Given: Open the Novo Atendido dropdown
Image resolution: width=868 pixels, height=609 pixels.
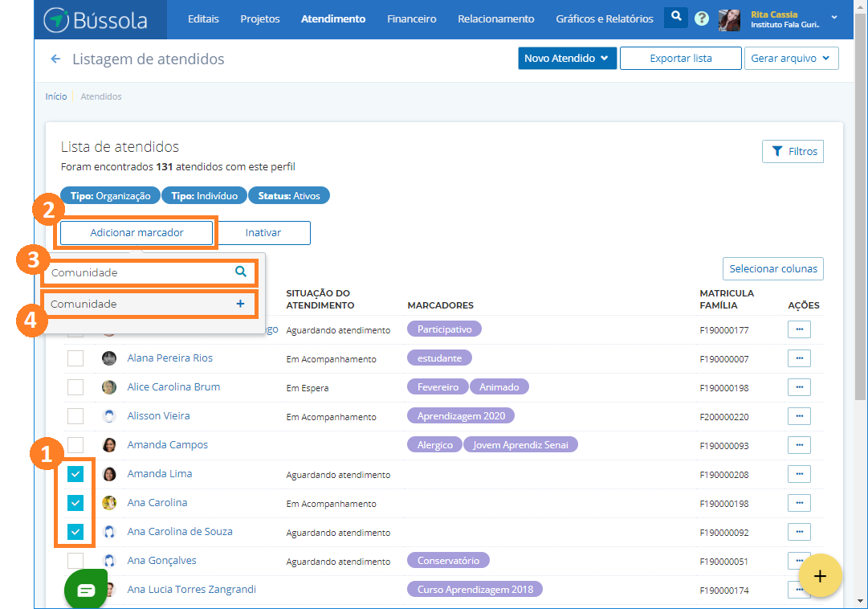Looking at the screenshot, I should pos(567,58).
